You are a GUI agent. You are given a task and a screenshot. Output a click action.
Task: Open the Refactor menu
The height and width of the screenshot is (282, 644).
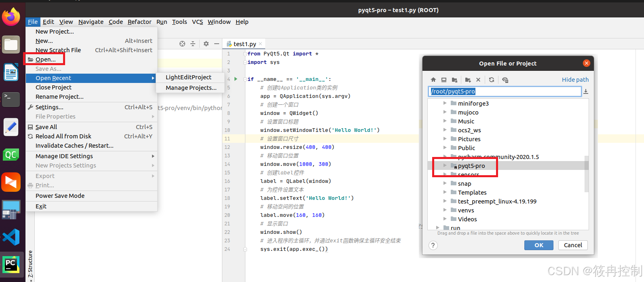point(139,22)
